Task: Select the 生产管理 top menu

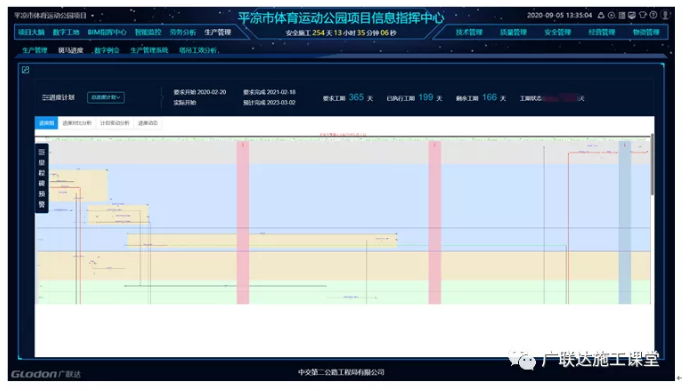Action: point(218,32)
